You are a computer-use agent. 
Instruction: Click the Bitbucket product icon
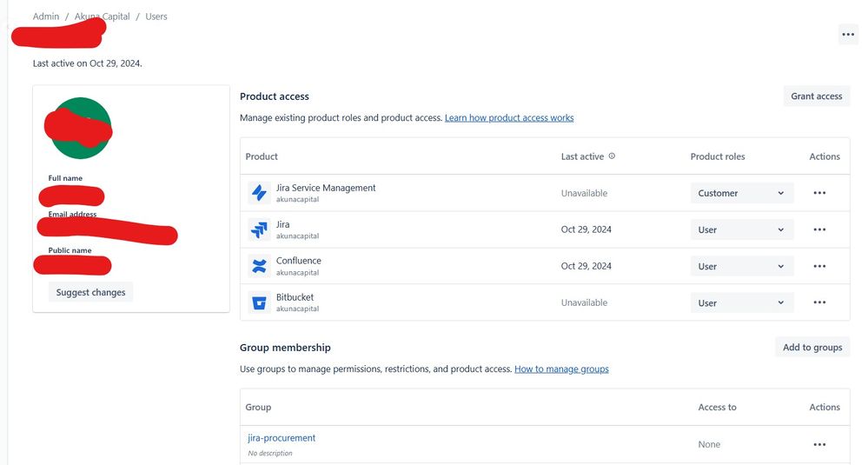pos(259,302)
